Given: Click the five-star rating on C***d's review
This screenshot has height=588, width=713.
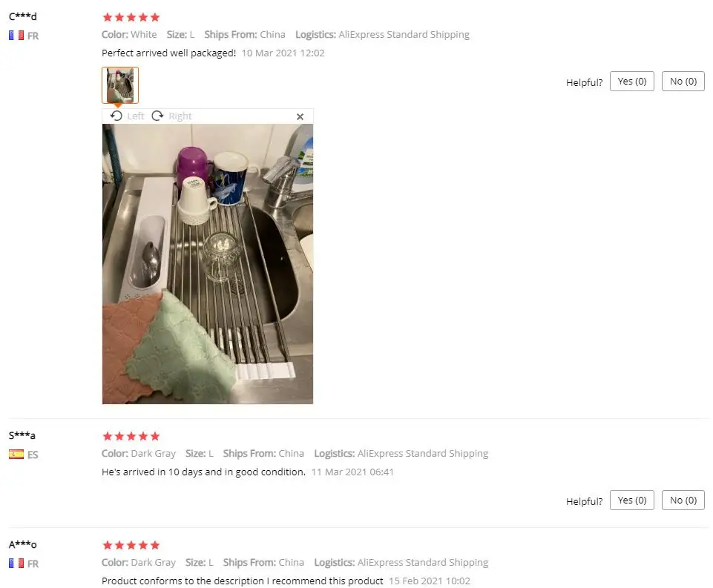Looking at the screenshot, I should tap(131, 17).
